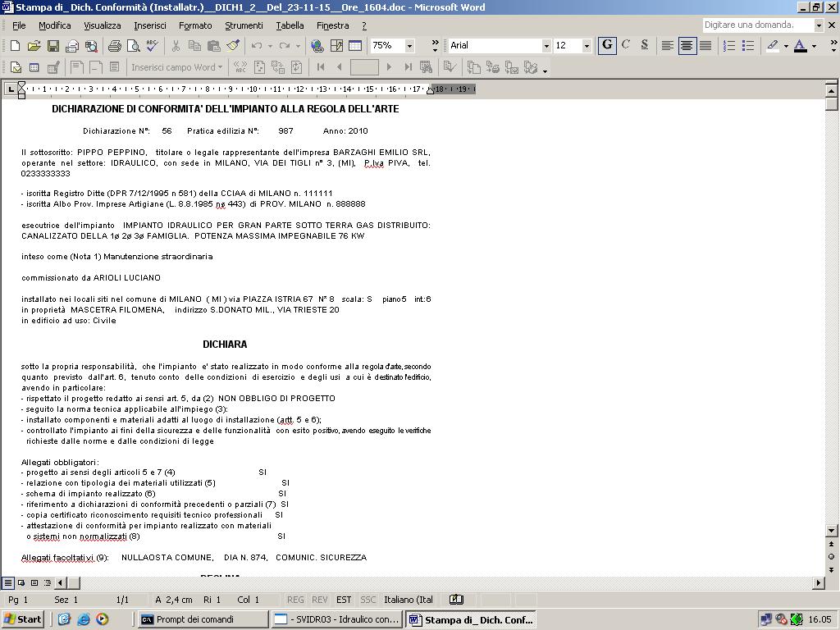The height and width of the screenshot is (630, 840).
Task: Open the zoom 75% dropdown
Action: (409, 46)
